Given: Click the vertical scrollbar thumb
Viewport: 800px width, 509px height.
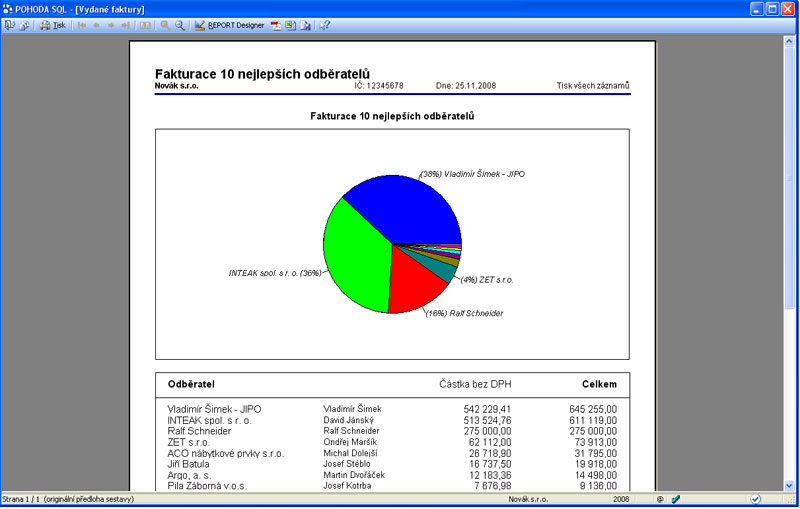Looking at the screenshot, I should tap(789, 177).
